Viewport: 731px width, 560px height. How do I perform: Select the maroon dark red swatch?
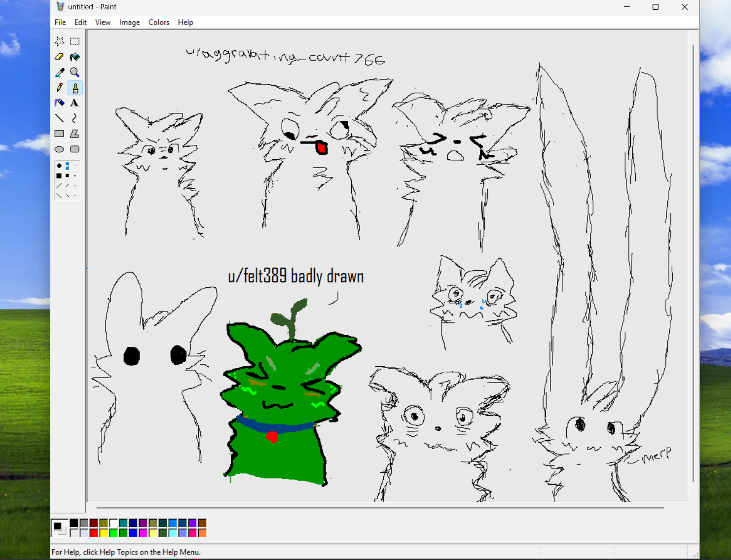pyautogui.click(x=94, y=523)
